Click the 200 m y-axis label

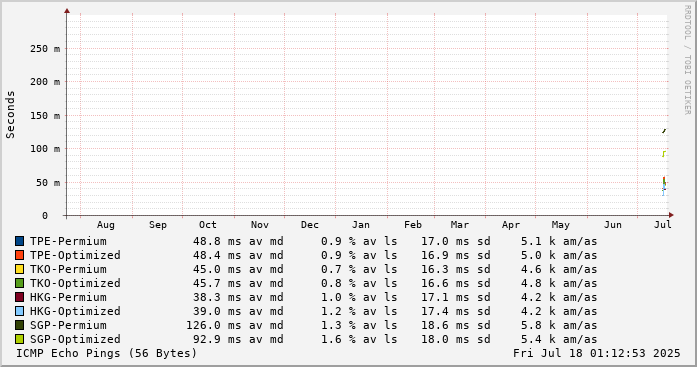[x=45, y=82]
